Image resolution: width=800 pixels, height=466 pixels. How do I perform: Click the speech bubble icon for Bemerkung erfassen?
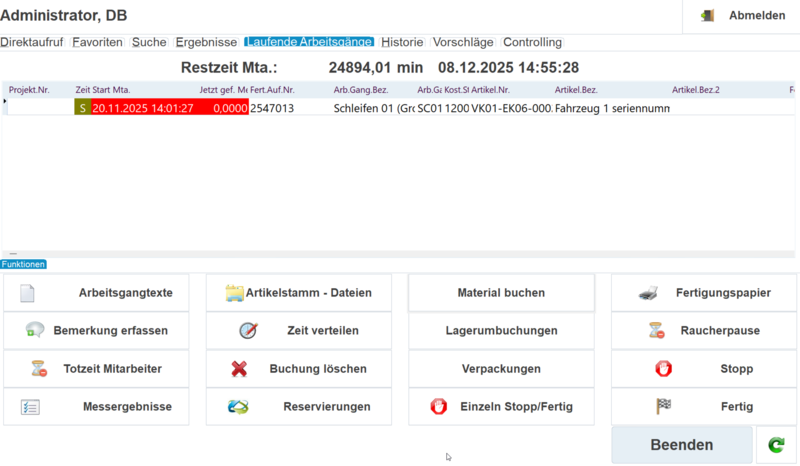35,330
